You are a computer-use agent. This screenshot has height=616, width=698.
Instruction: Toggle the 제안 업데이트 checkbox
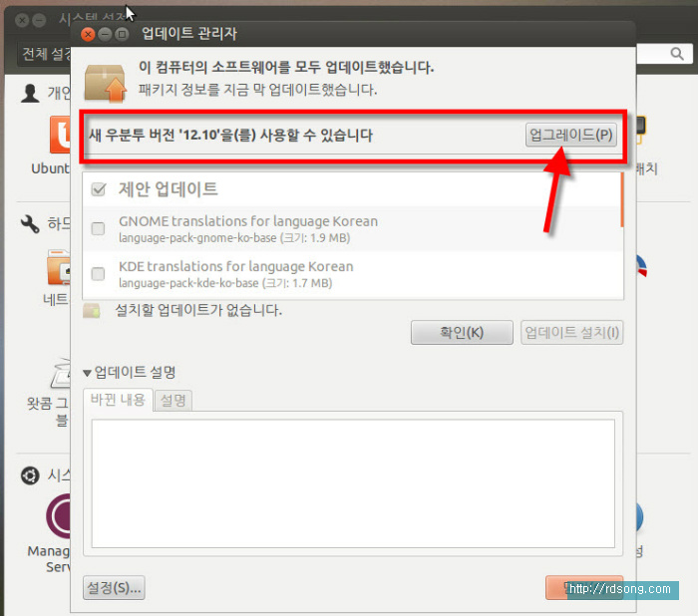tap(99, 189)
